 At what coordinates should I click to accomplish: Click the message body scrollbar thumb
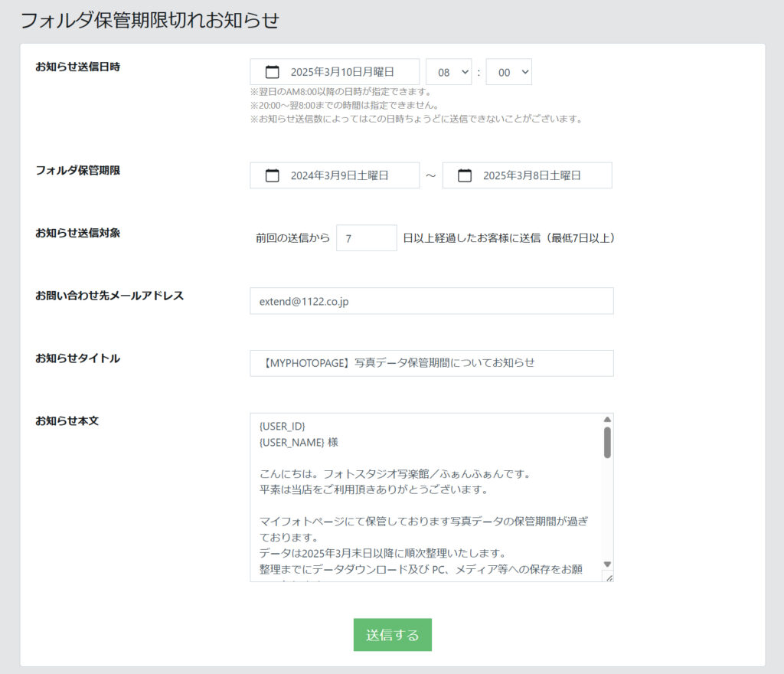pos(607,443)
